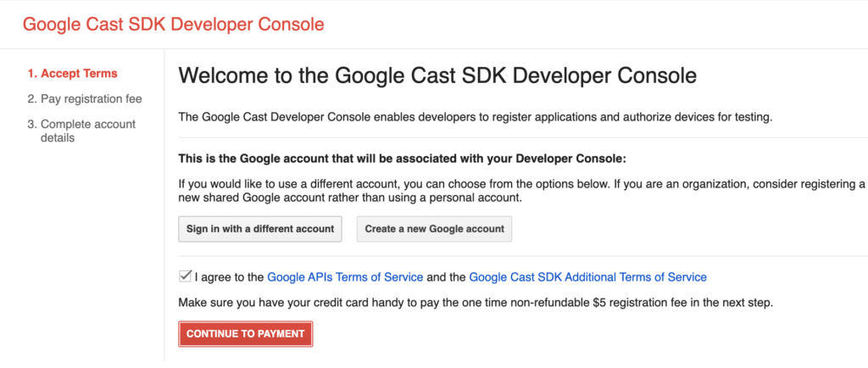Open the Google APIs Terms of Service link
The width and height of the screenshot is (868, 368).
point(346,277)
